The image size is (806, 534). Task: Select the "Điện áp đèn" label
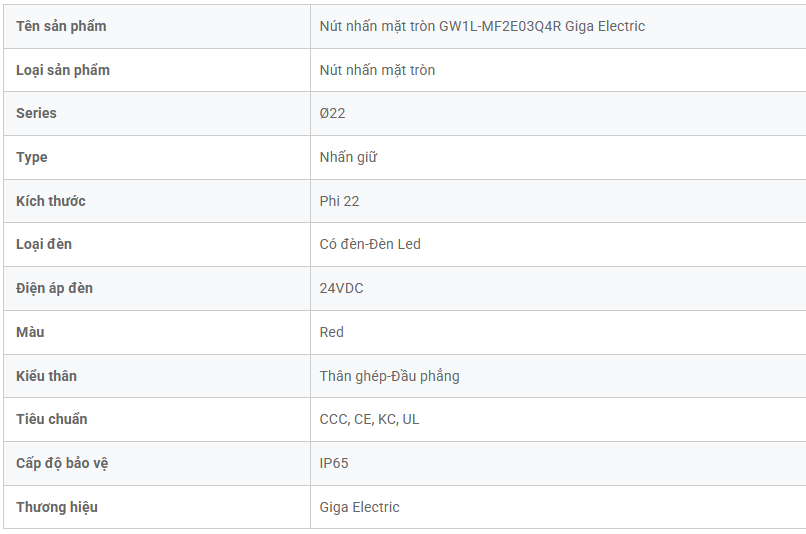point(54,288)
